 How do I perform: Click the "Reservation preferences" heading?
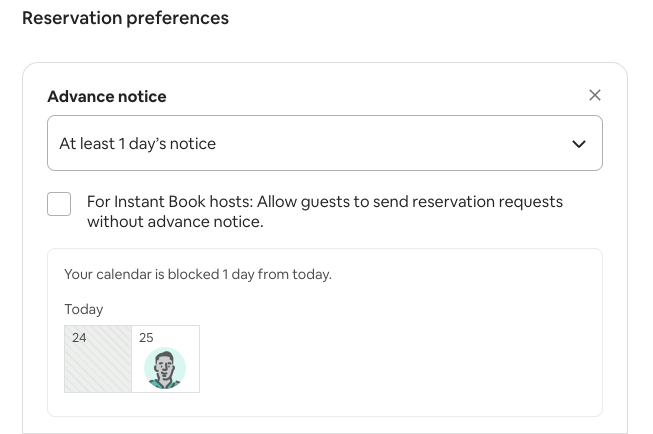pyautogui.click(x=125, y=18)
